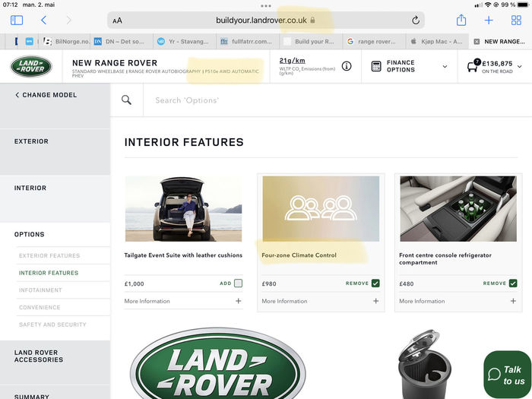Select Convenience submenu item

pos(40,307)
